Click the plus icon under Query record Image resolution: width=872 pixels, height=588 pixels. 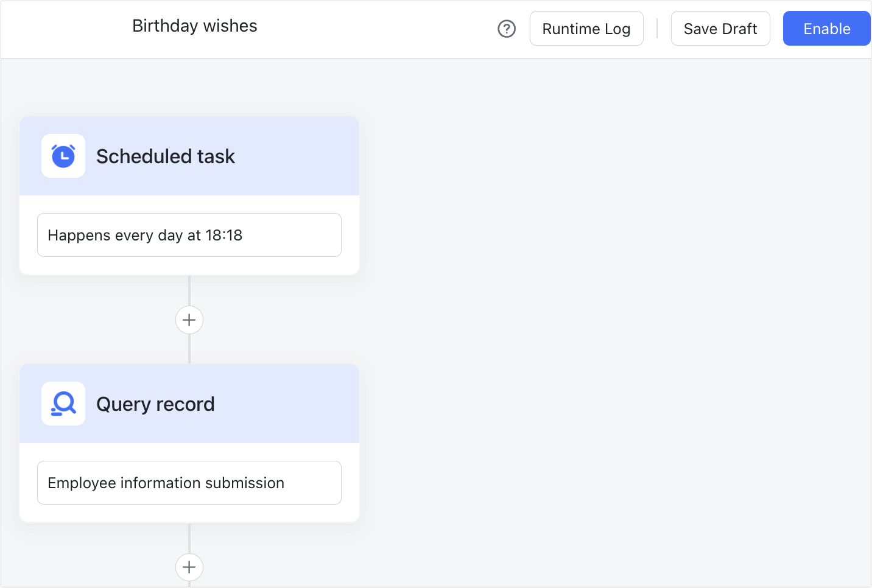click(189, 567)
